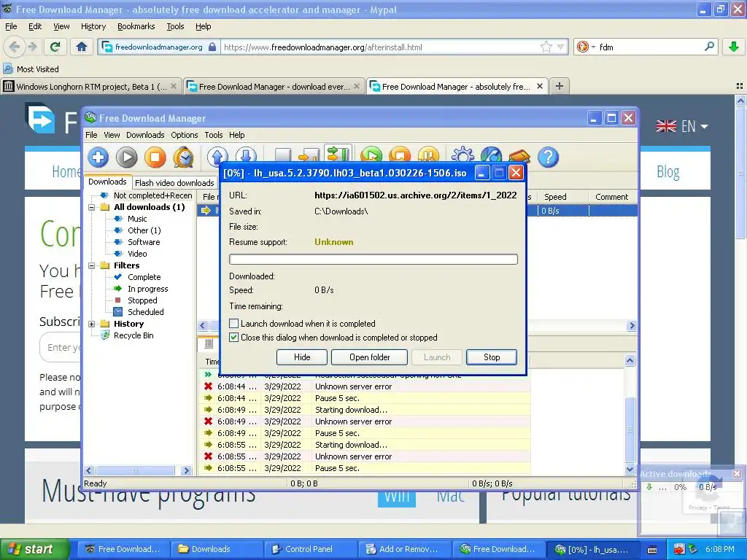Open the Recycle Bin tree item

[x=133, y=335]
